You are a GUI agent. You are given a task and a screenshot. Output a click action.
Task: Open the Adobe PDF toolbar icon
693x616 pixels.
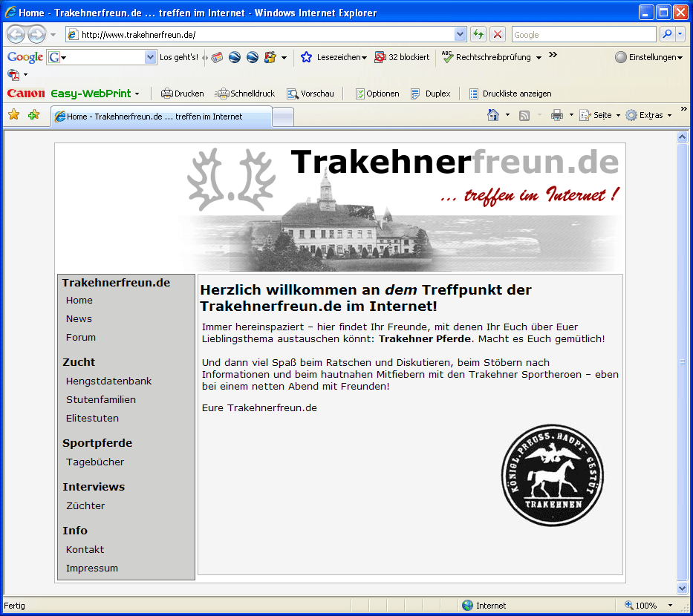coord(13,75)
